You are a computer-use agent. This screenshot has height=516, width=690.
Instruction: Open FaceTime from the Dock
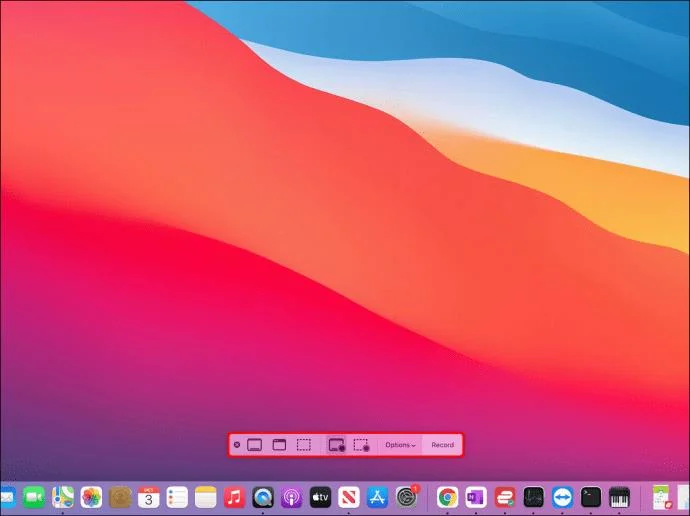[x=34, y=497]
